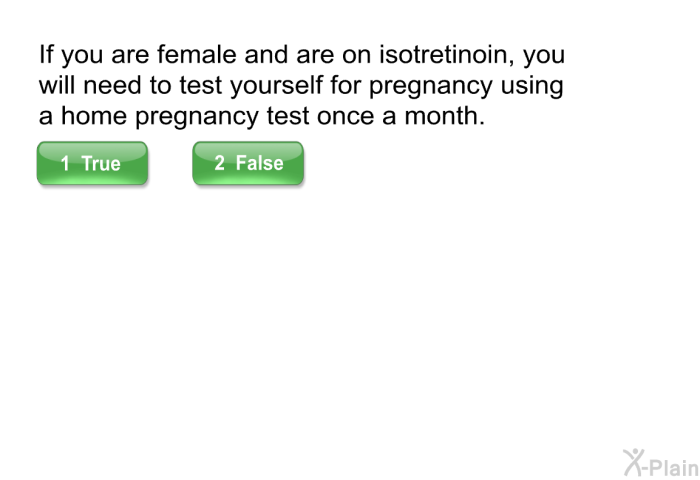Select the number 1 on the True button
The height and width of the screenshot is (480, 700).
(65, 164)
